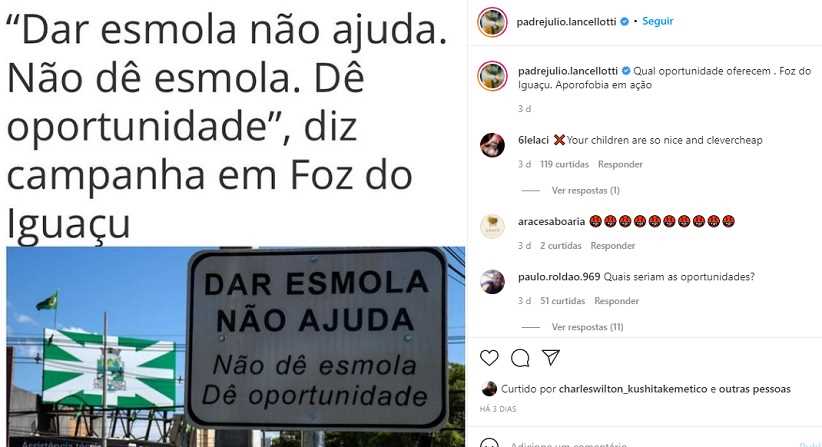The width and height of the screenshot is (822, 447).
Task: Open charleswilton_kushitakemetico profile link
Action: click(x=633, y=389)
